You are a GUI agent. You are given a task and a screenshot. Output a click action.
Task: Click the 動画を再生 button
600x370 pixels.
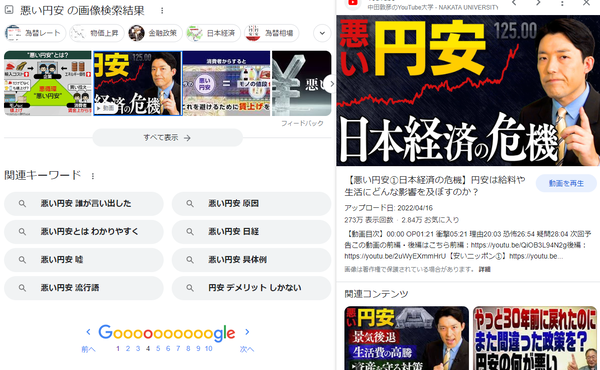[x=566, y=184]
